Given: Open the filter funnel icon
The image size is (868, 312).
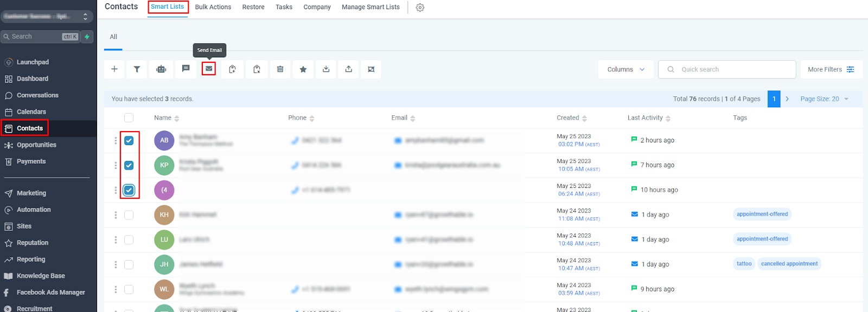Looking at the screenshot, I should coord(137,69).
